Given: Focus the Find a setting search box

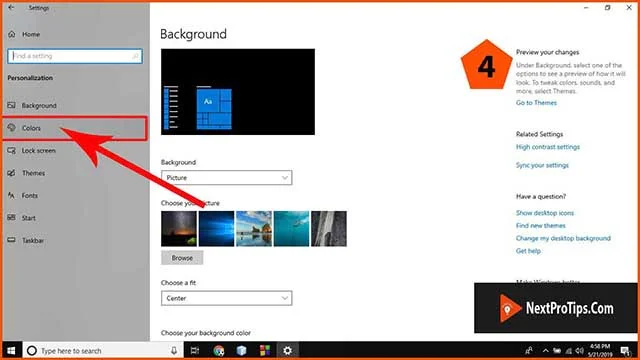Looking at the screenshot, I should tap(75, 56).
